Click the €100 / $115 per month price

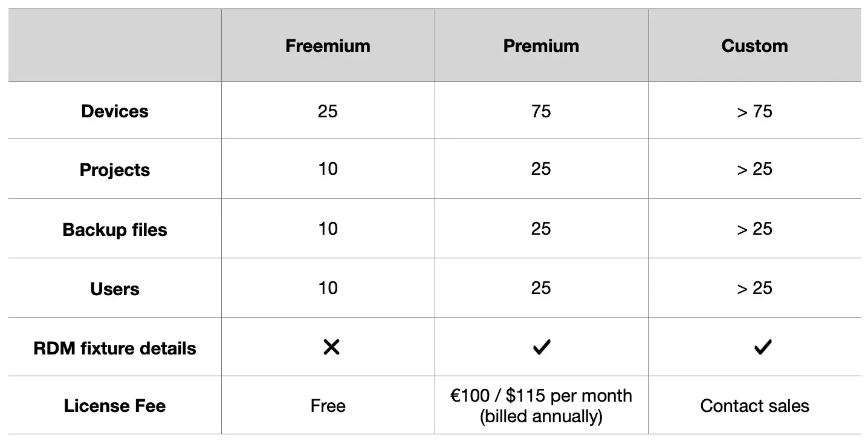[541, 396]
